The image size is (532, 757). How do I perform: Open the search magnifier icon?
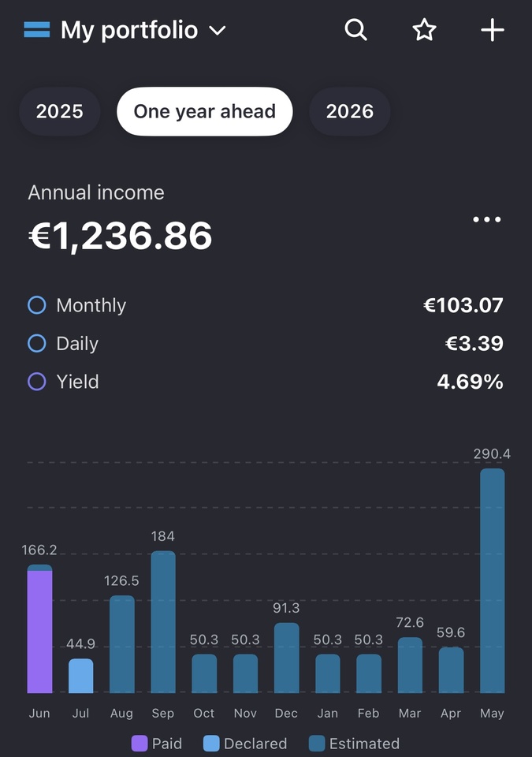tap(355, 30)
